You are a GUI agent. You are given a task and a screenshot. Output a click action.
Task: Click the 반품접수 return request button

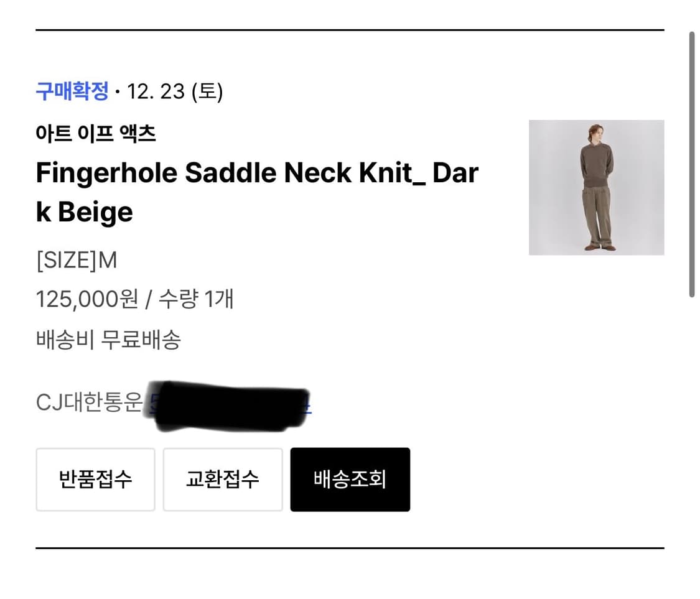(95, 479)
